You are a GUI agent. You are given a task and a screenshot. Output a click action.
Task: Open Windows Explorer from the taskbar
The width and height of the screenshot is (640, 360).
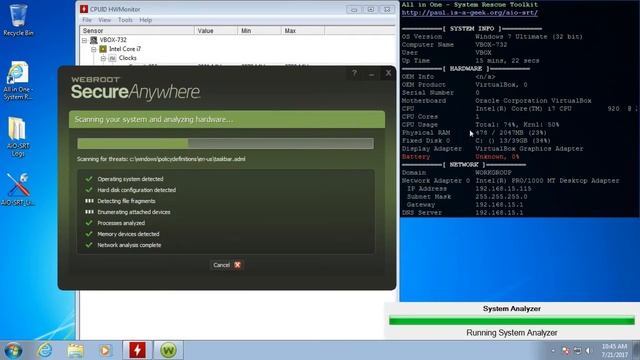click(x=76, y=350)
